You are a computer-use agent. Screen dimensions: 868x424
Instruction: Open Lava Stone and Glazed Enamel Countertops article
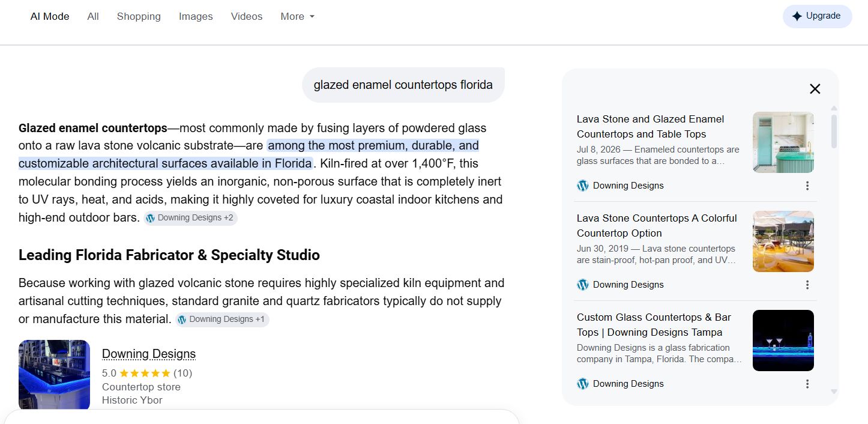pyautogui.click(x=651, y=127)
